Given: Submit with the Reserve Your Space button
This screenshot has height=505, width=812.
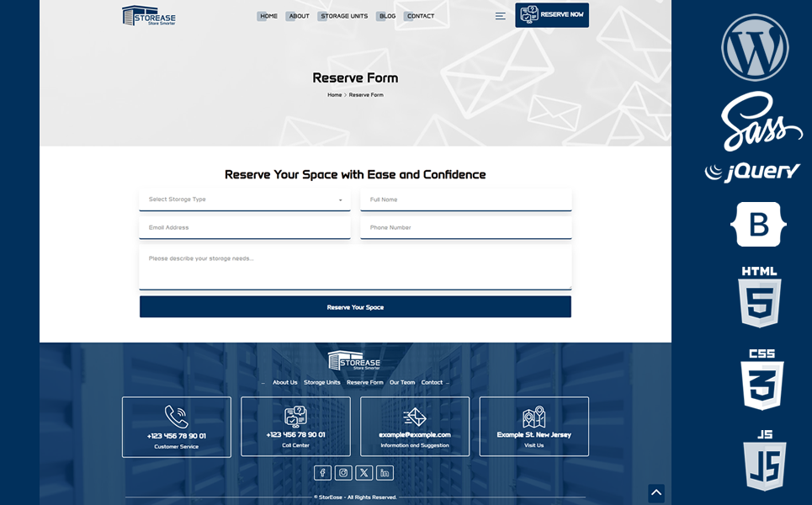Looking at the screenshot, I should pos(355,307).
